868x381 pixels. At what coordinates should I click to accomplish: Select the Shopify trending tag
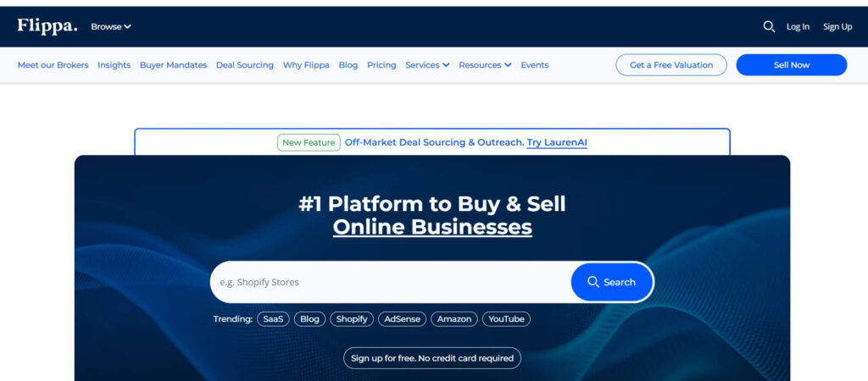pyautogui.click(x=352, y=319)
